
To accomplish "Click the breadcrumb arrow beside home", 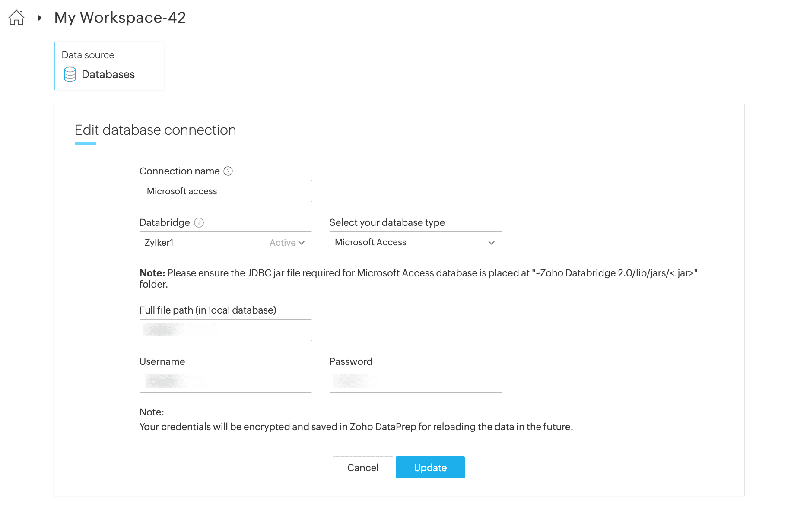I will [x=40, y=18].
